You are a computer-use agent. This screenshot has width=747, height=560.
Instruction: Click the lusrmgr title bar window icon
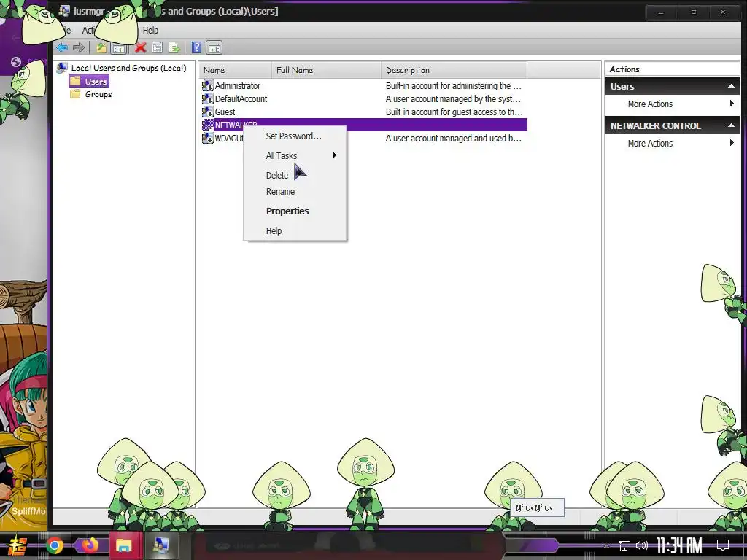[64, 11]
